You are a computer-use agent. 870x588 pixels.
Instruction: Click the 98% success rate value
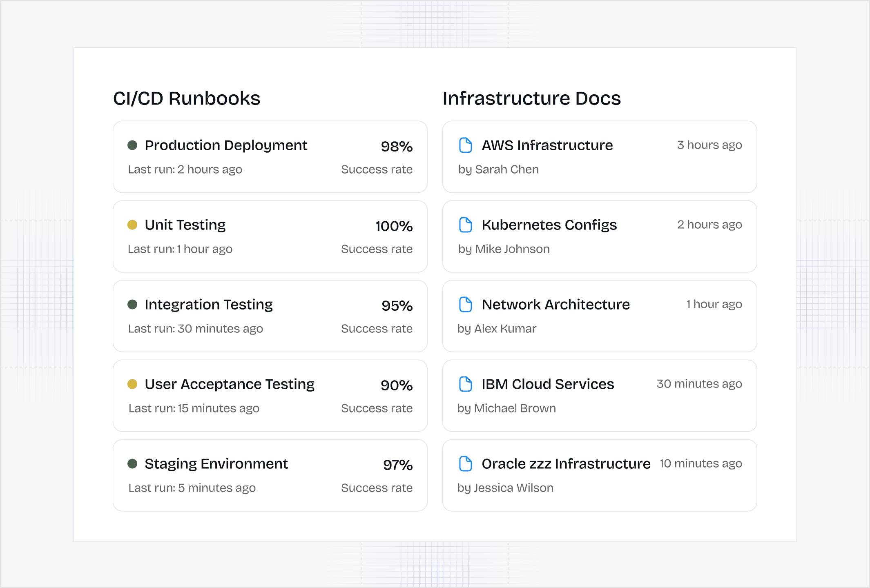[396, 147]
